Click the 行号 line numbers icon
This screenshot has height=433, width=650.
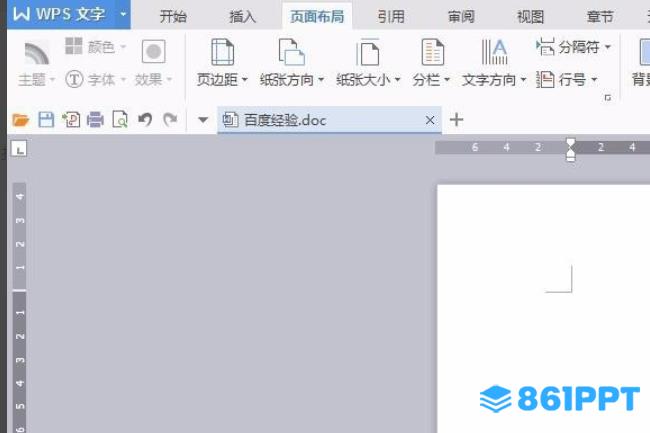(545, 79)
